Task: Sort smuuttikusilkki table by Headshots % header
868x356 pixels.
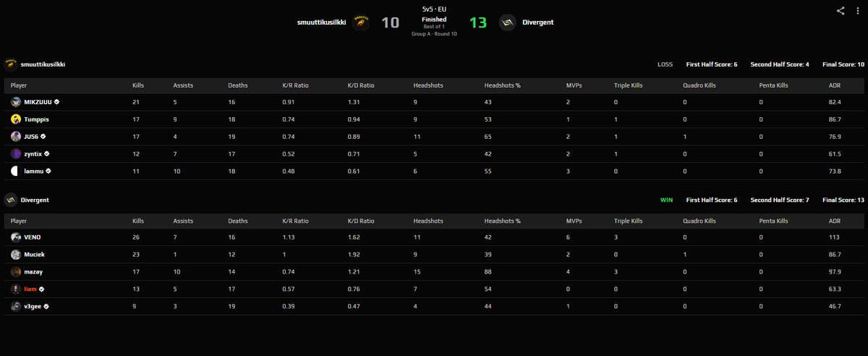Action: click(503, 85)
